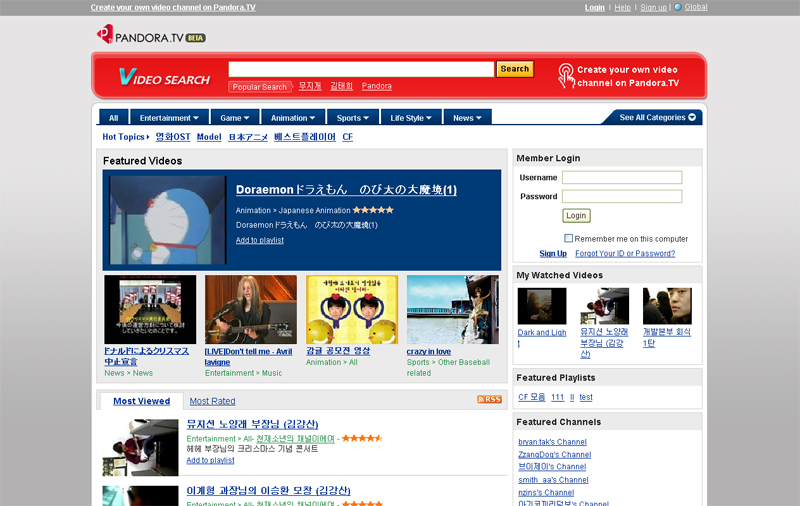The image size is (800, 506).
Task: Open the Japanese news meeting thumbnail
Action: coord(150,310)
